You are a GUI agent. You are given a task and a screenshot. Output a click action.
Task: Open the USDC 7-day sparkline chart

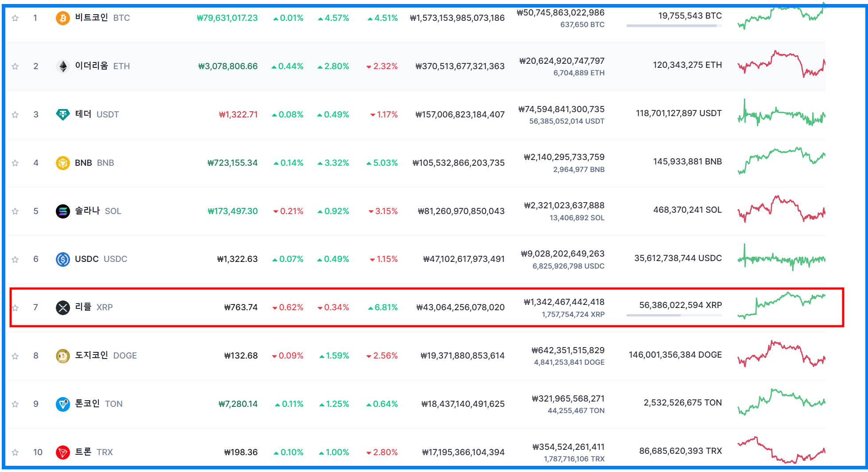(781, 257)
